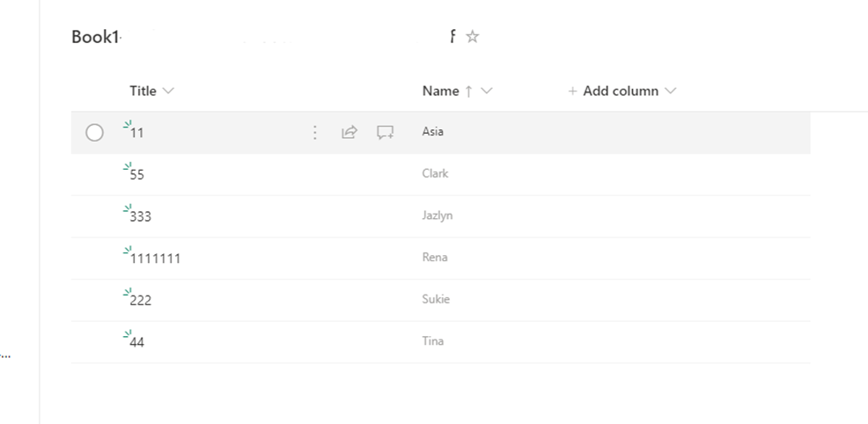The height and width of the screenshot is (424, 868).
Task: Sort by the Name column header
Action: click(x=441, y=91)
